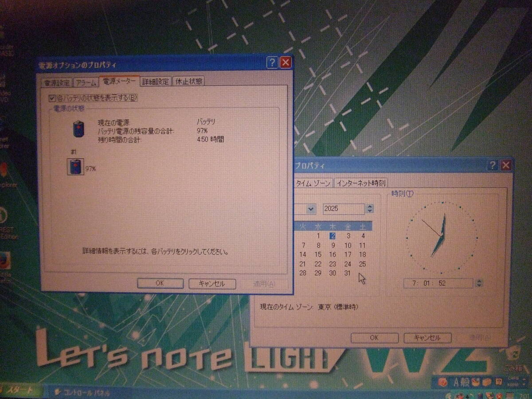
Task: Open the 休止状態 tab
Action: tap(189, 82)
